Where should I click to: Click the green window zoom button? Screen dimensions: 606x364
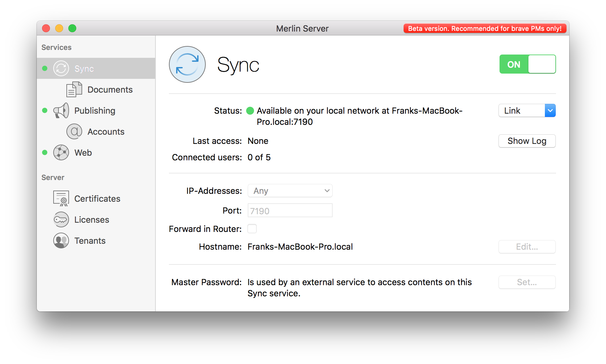(x=72, y=29)
